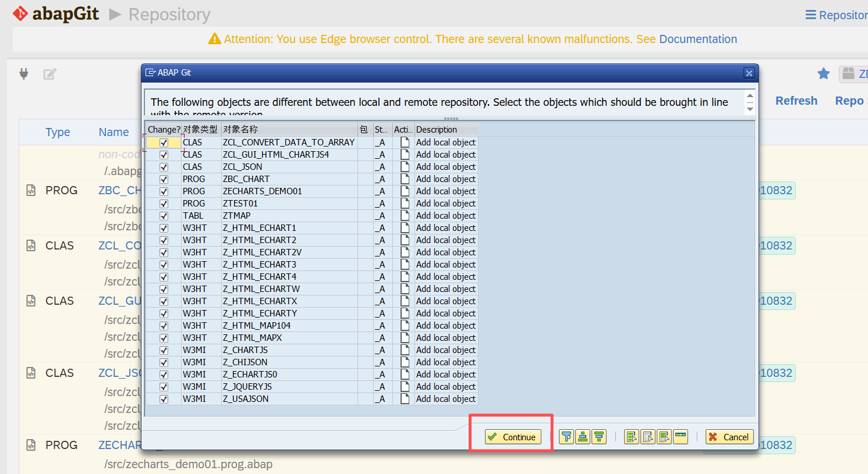Viewport: 868px width, 474px height.
Task: Sort ascending using the green pyramid icon
Action: coord(583,437)
